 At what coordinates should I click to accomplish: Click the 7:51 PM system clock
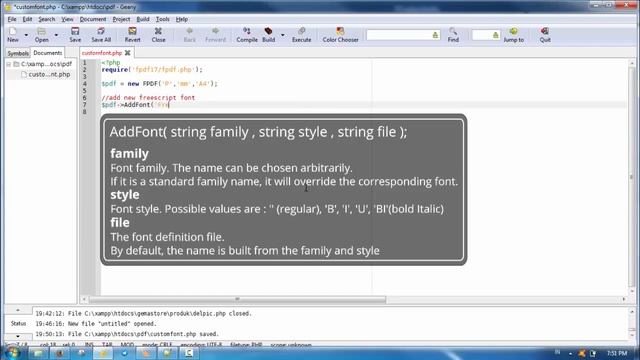coord(617,353)
